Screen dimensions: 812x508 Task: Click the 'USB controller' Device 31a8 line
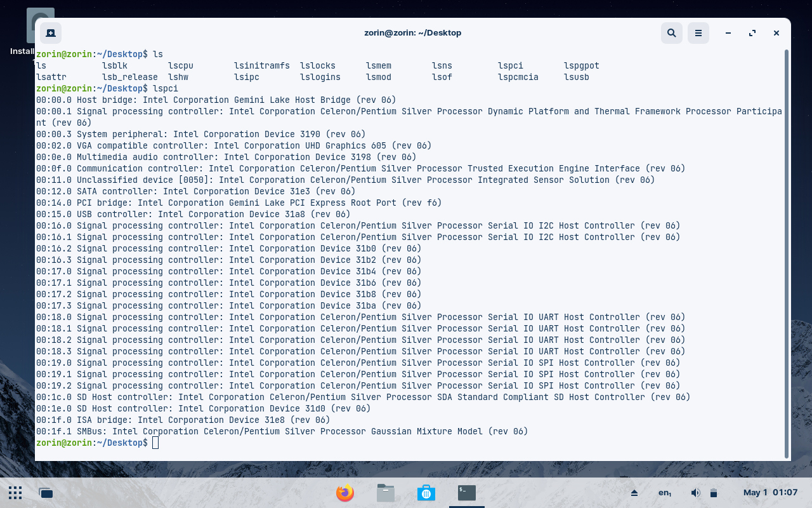(x=193, y=214)
